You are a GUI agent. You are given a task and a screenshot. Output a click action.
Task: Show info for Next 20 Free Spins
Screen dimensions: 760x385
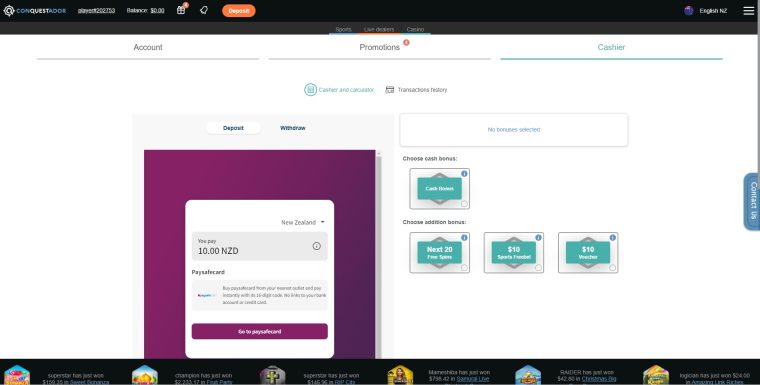click(x=464, y=238)
